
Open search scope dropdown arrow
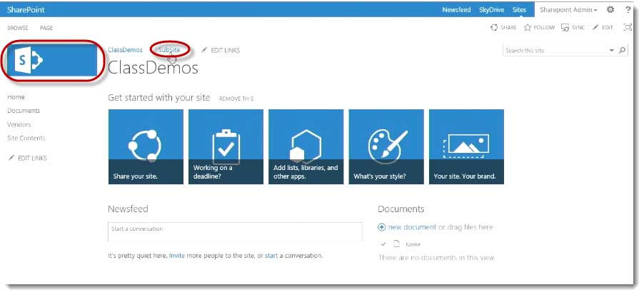pyautogui.click(x=612, y=51)
